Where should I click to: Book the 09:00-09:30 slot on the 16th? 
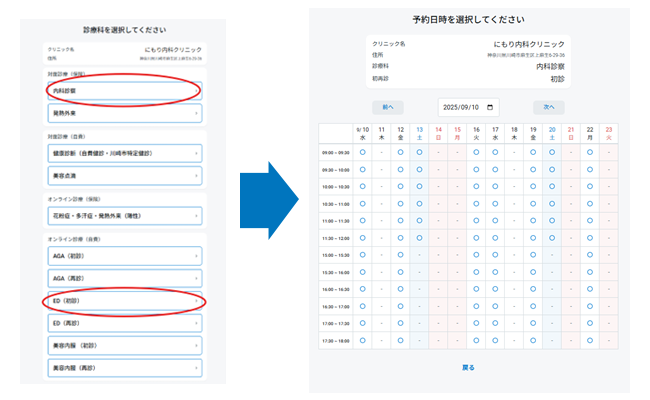click(x=476, y=153)
